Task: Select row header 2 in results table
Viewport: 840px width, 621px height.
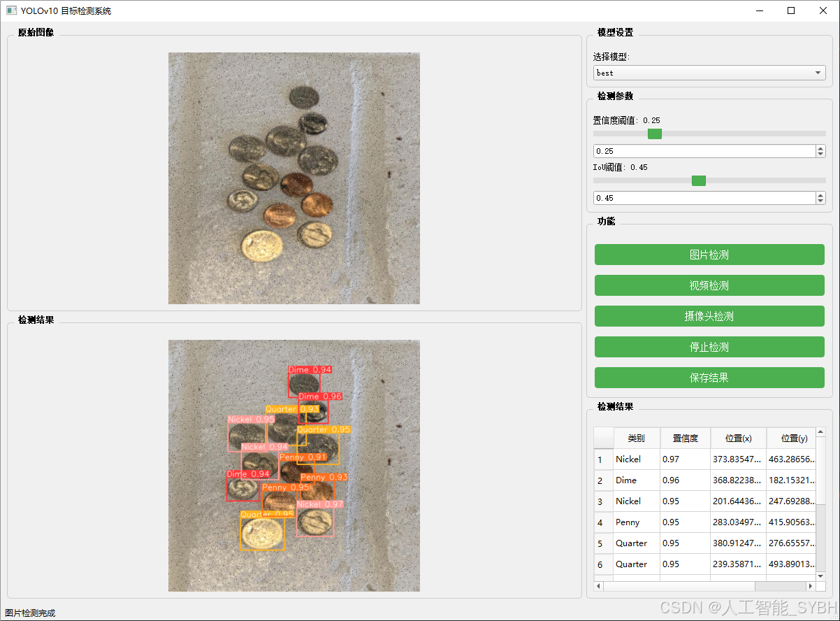Action: [x=604, y=480]
